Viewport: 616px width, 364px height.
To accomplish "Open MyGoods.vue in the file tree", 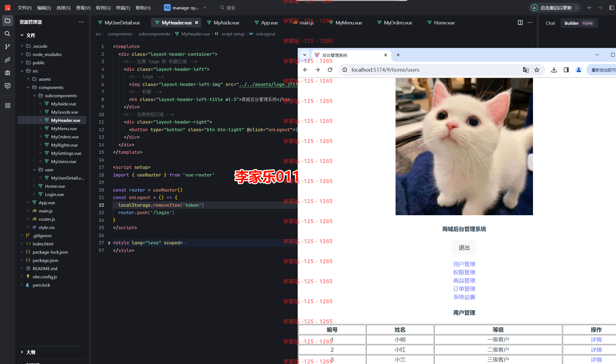I will click(65, 112).
